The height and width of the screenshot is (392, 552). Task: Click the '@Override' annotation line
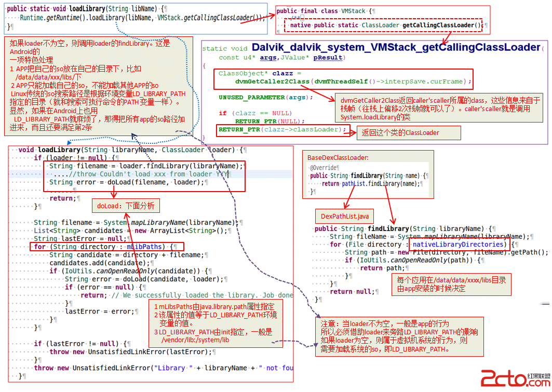pos(324,168)
